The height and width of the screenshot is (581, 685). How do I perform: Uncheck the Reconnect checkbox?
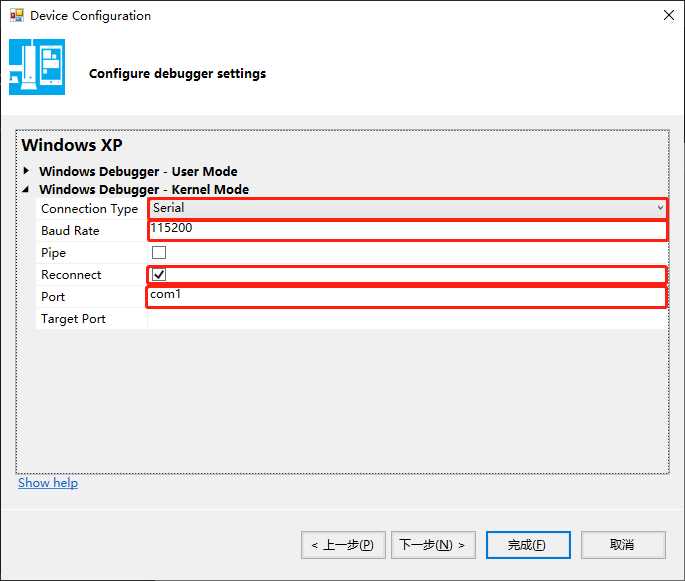pos(159,274)
